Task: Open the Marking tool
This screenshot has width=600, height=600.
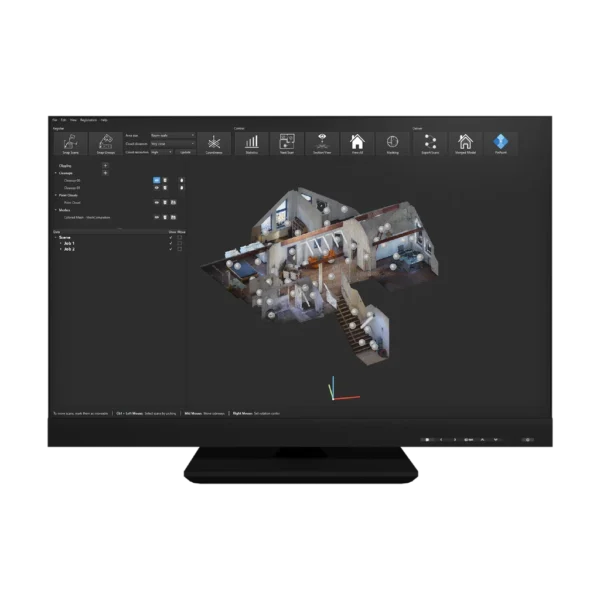Action: pyautogui.click(x=392, y=143)
